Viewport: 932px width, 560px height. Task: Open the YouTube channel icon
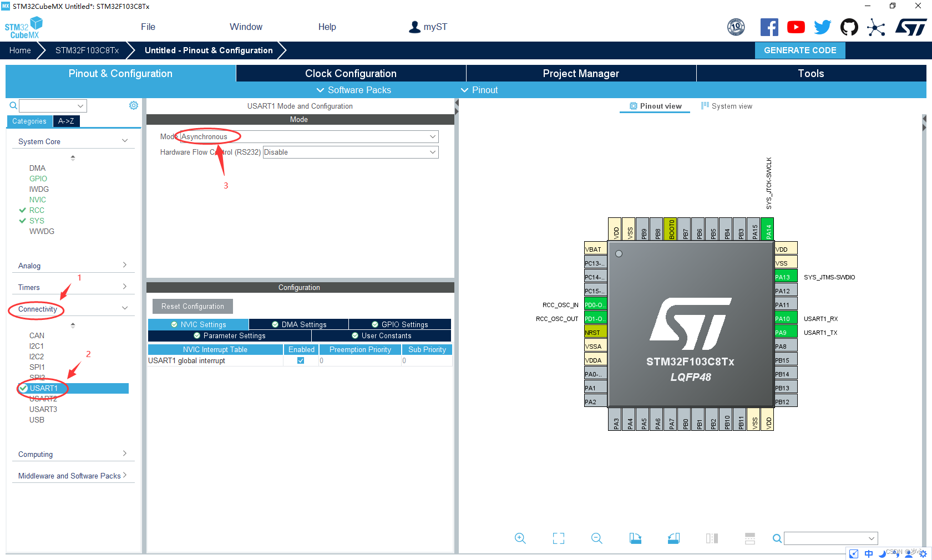click(796, 27)
